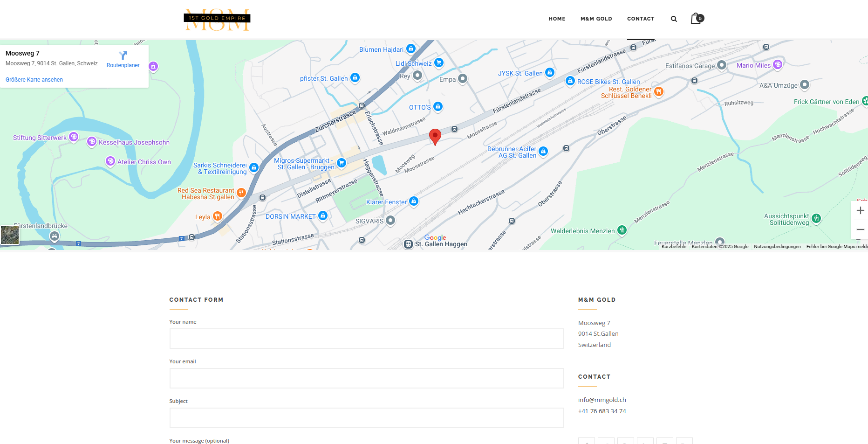Image resolution: width=868 pixels, height=444 pixels.
Task: Select the Walderlebnis Menzlen park marker
Action: 622,230
